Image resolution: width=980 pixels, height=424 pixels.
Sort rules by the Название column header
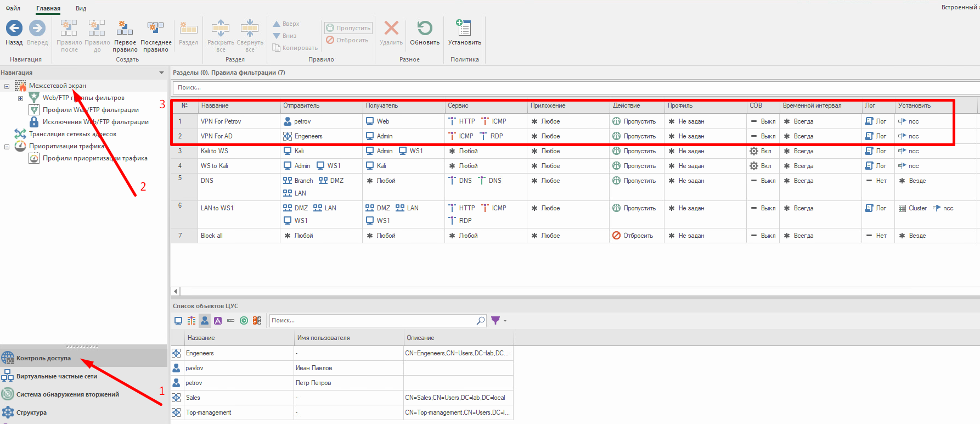[239, 105]
